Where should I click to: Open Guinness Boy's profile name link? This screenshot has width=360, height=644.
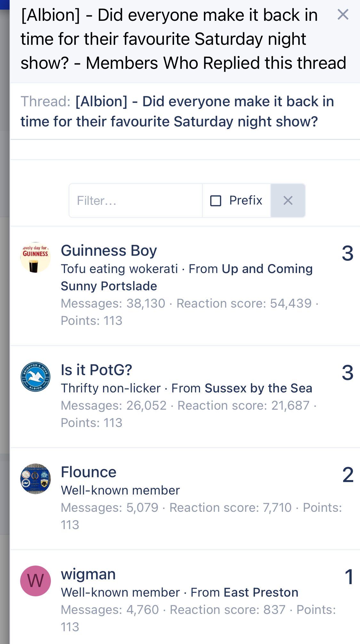click(x=109, y=251)
